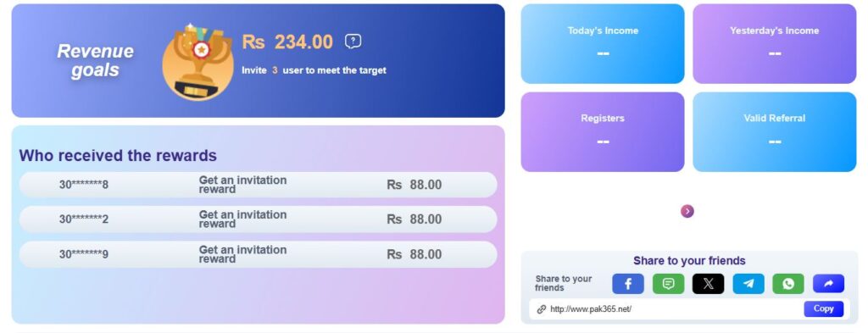868x333 pixels.
Task: Share via the X (Twitter) icon
Action: click(708, 284)
